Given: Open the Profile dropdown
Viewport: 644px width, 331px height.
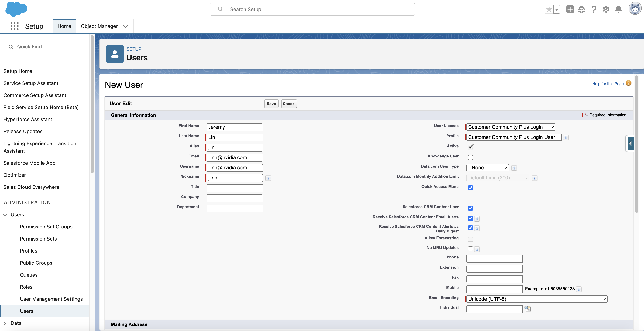Looking at the screenshot, I should 514,137.
